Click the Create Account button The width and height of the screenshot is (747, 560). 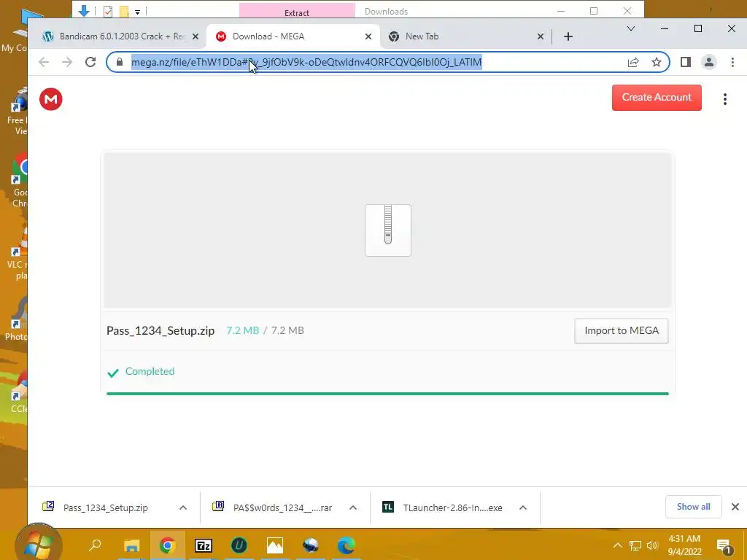coord(657,98)
